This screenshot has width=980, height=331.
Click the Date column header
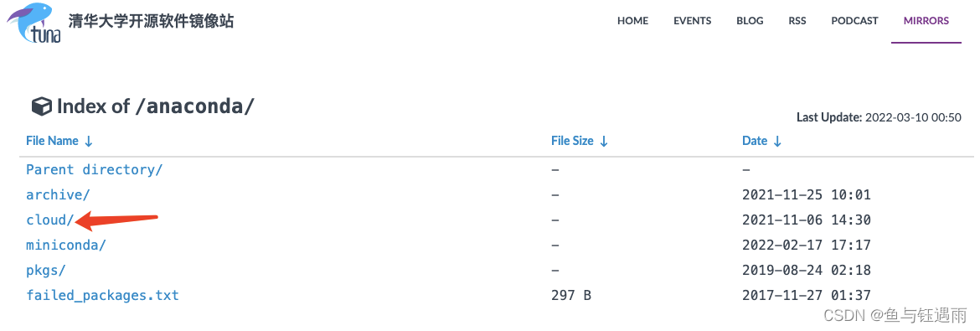coord(755,141)
